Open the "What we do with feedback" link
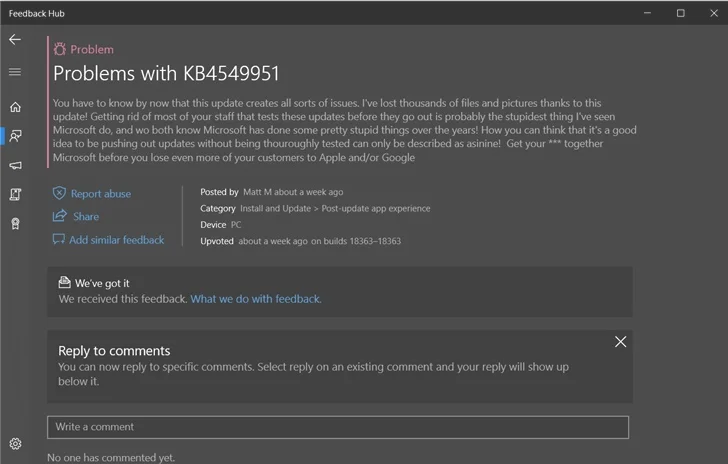The width and height of the screenshot is (728, 464). (x=256, y=299)
